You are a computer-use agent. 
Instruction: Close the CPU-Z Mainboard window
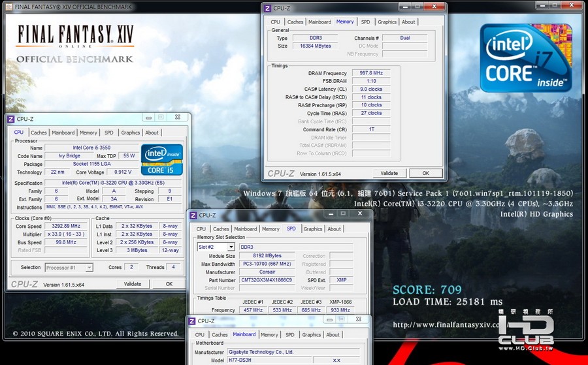(358, 319)
